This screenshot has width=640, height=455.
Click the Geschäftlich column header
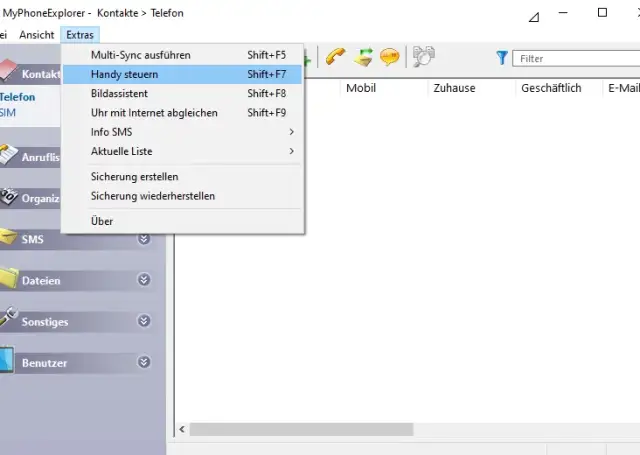point(559,88)
